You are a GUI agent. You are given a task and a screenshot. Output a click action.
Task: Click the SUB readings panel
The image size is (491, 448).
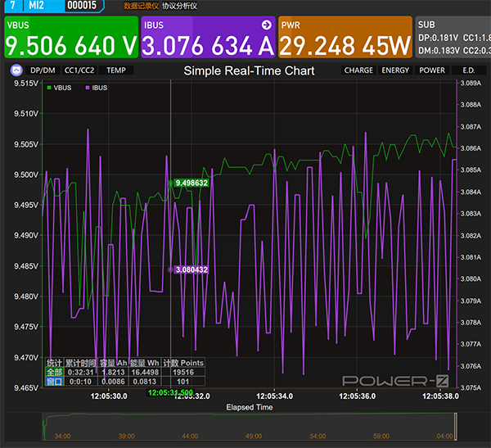point(453,38)
